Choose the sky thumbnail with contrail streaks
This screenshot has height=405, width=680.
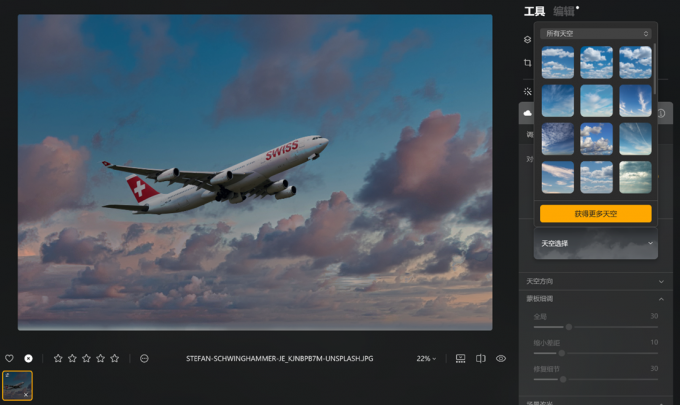[635, 139]
